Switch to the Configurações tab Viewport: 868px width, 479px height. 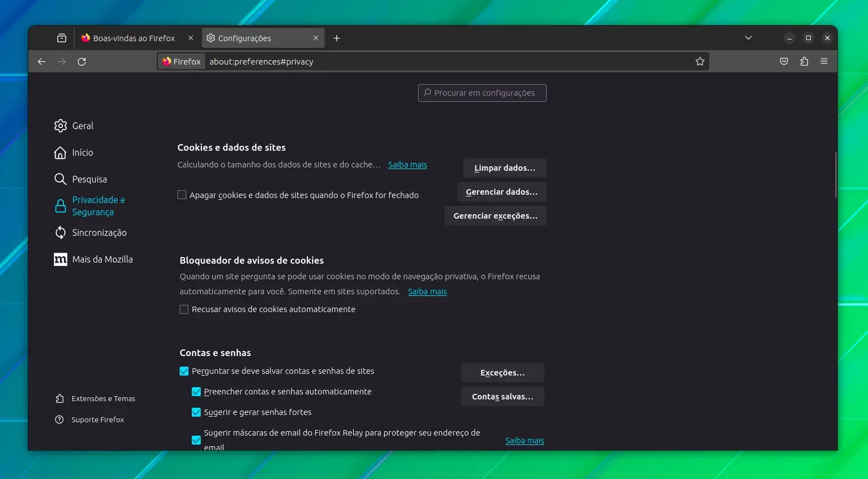tap(262, 38)
